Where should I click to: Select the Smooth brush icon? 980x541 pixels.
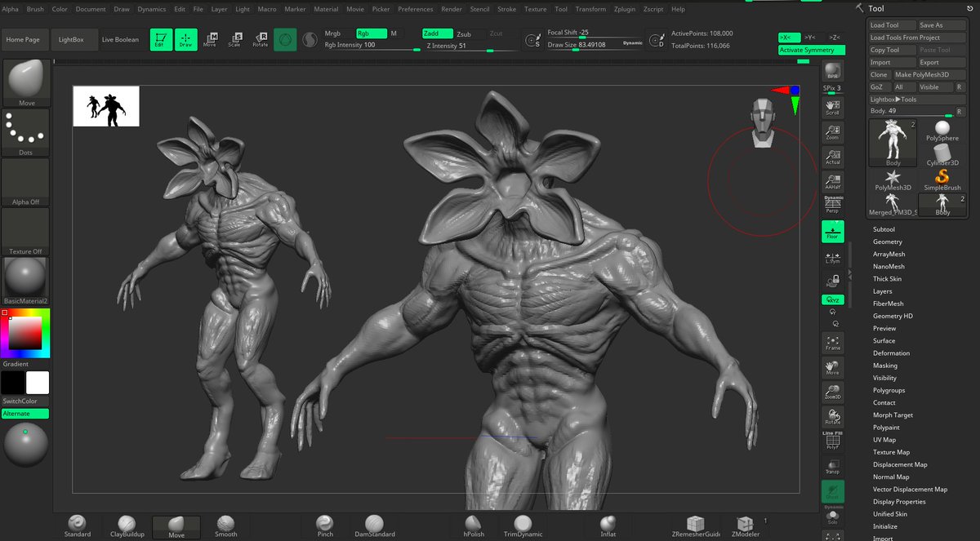click(x=226, y=526)
